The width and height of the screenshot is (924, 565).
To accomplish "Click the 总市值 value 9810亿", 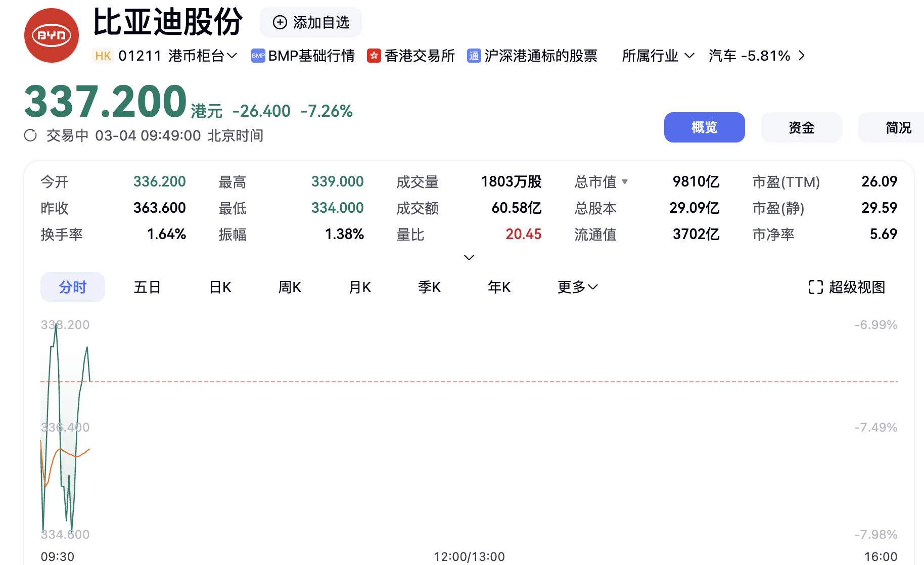I will (x=696, y=181).
